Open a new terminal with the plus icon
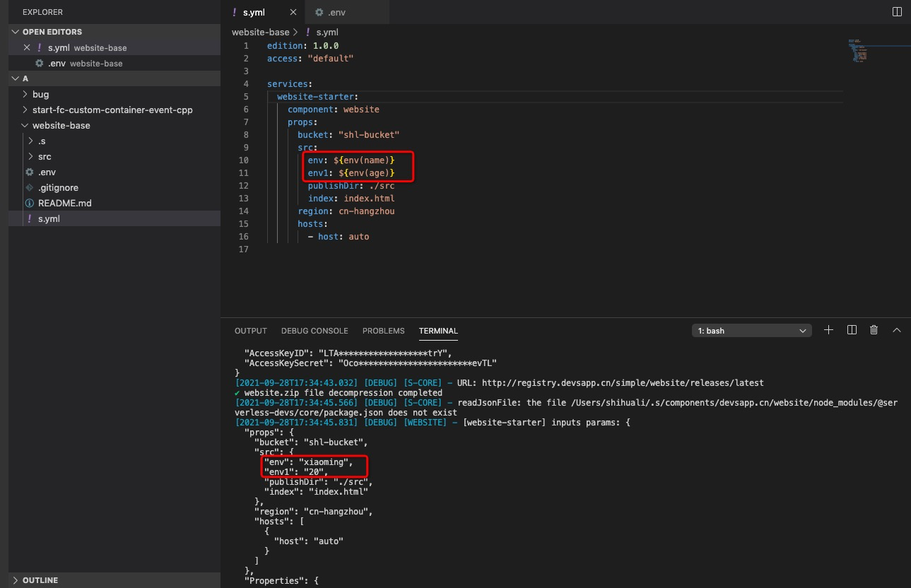 point(828,329)
